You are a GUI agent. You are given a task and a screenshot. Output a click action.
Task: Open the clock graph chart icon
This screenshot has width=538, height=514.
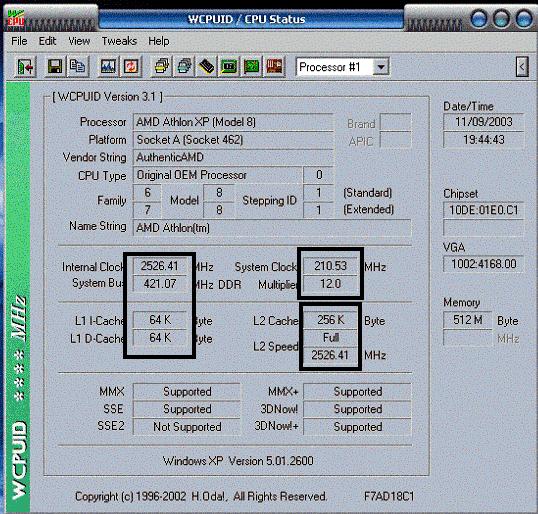click(x=108, y=67)
